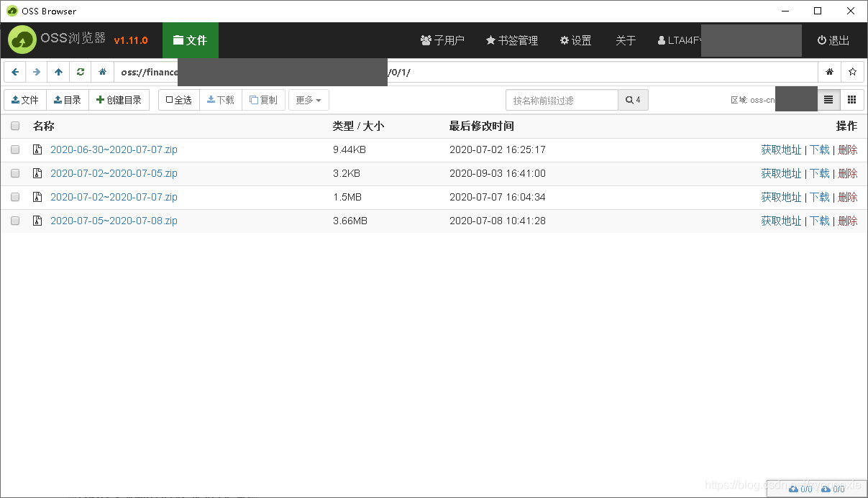Navigate up one directory level
This screenshot has width=868, height=498.
(x=58, y=72)
